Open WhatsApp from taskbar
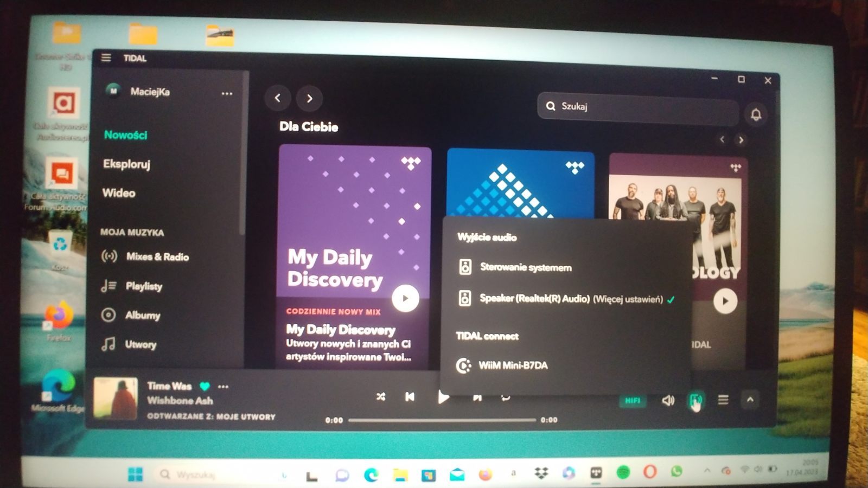868x488 pixels. [676, 471]
